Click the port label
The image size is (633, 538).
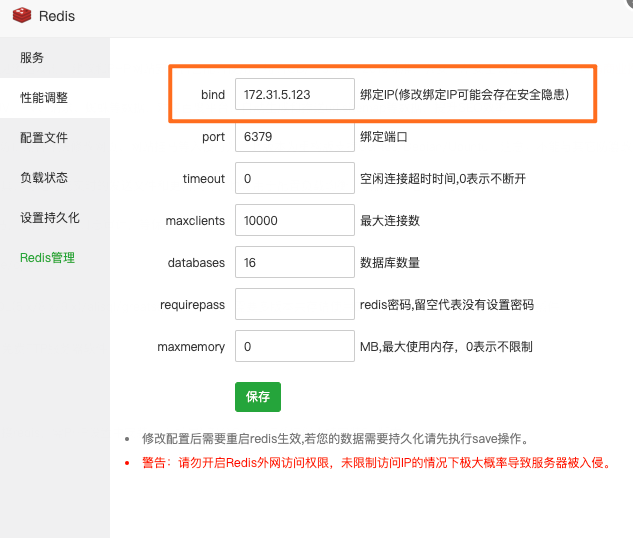click(213, 137)
